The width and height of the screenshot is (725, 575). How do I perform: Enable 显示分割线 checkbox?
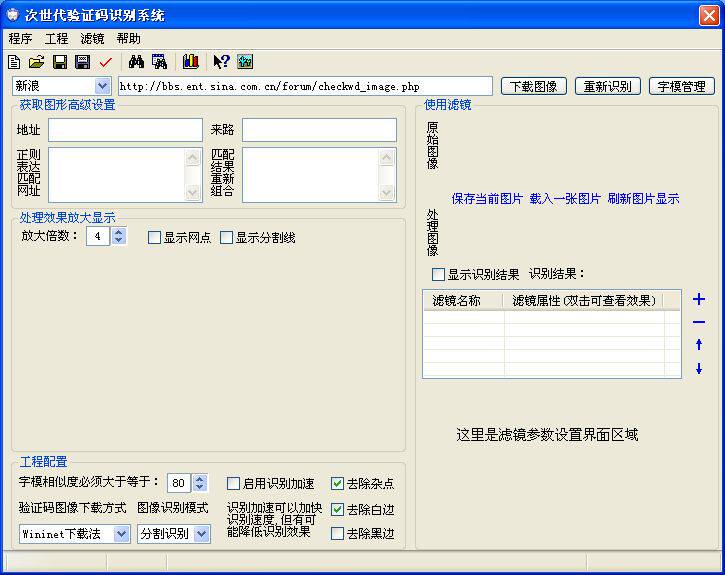pos(226,238)
